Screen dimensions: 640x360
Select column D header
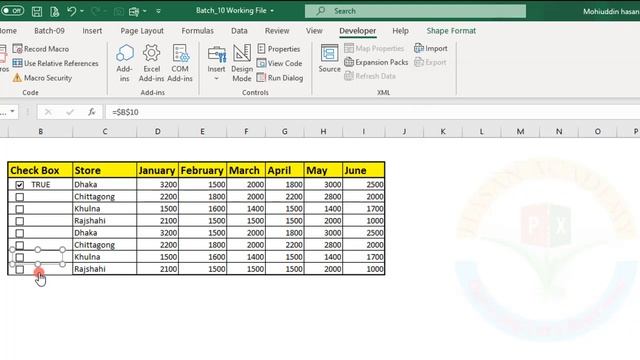[158, 131]
